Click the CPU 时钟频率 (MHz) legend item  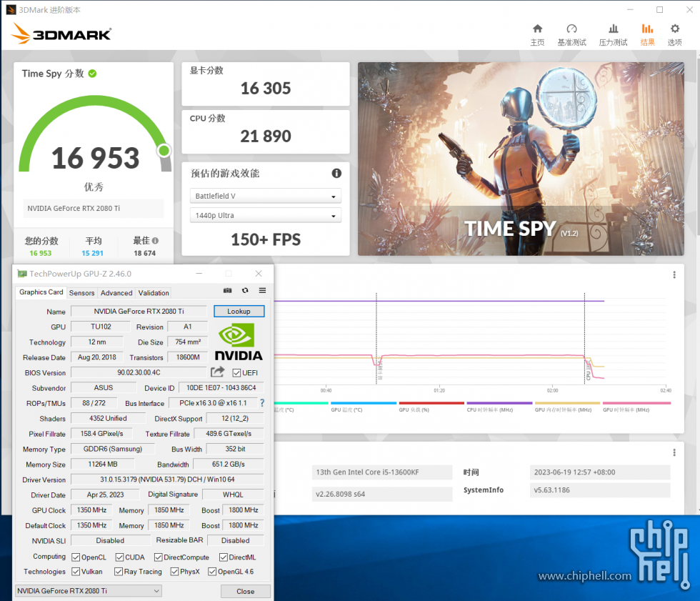(499, 407)
